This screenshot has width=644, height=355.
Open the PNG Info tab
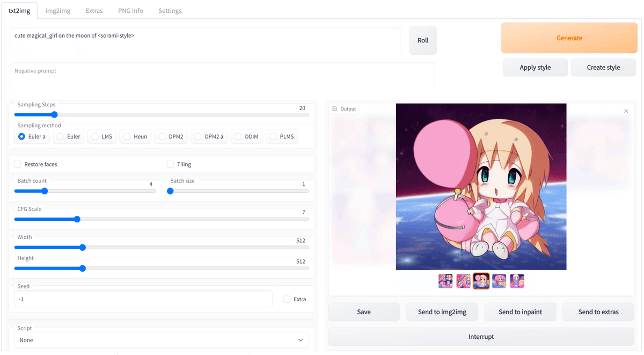tap(130, 10)
